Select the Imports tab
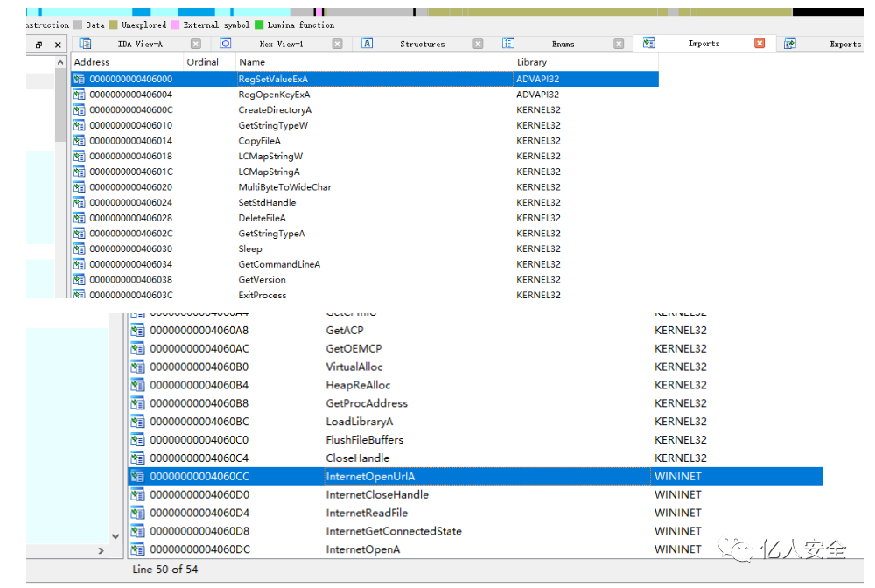 pos(703,44)
